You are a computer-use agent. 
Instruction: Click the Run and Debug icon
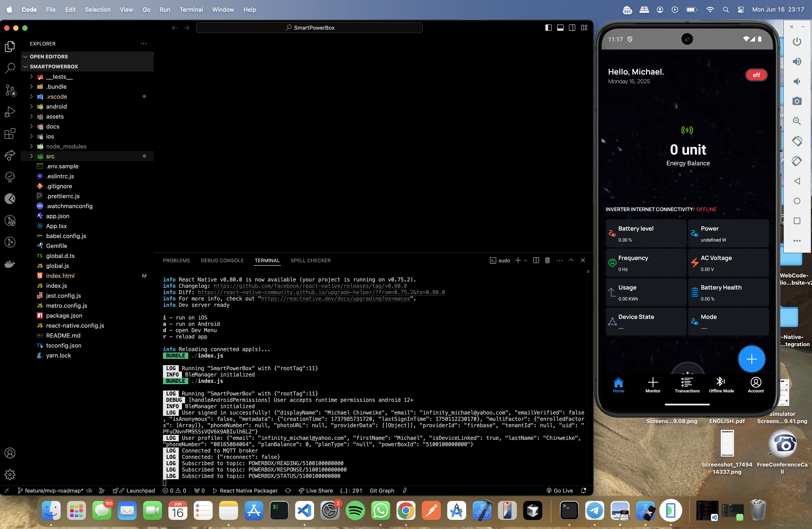[x=10, y=112]
